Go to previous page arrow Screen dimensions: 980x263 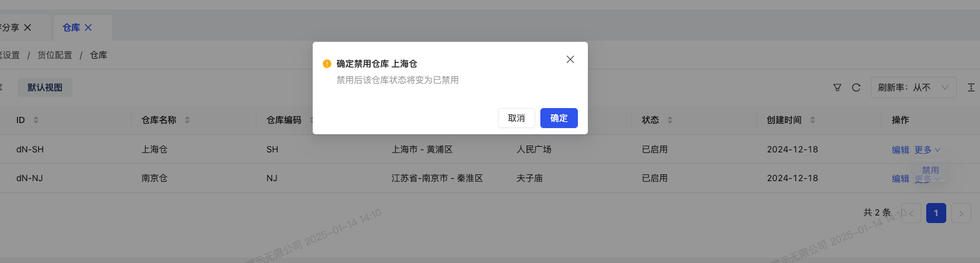tap(911, 213)
